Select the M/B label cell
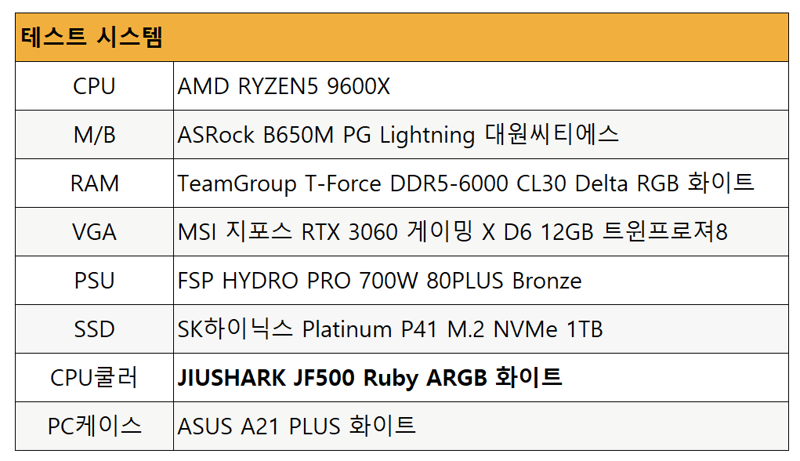The image size is (800, 461). click(94, 136)
